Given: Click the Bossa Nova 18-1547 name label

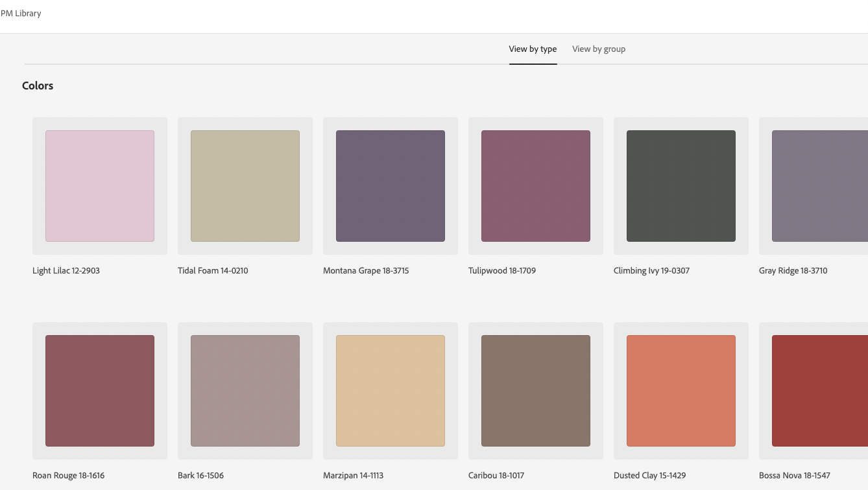Looking at the screenshot, I should tap(793, 475).
